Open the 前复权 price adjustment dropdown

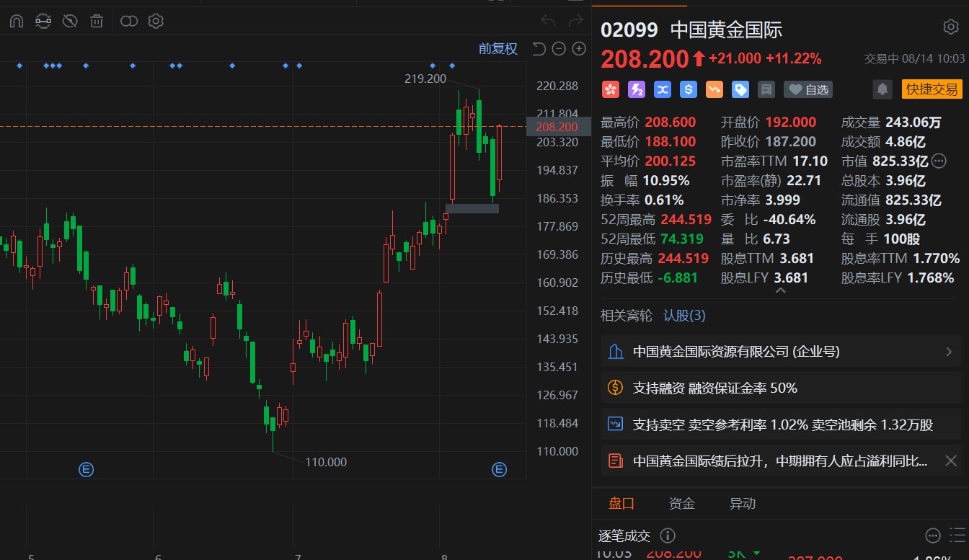(x=498, y=49)
